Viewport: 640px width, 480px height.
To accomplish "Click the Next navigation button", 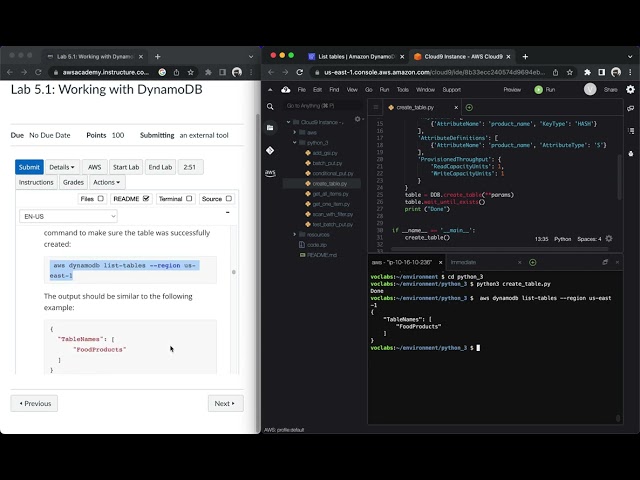I will point(225,403).
